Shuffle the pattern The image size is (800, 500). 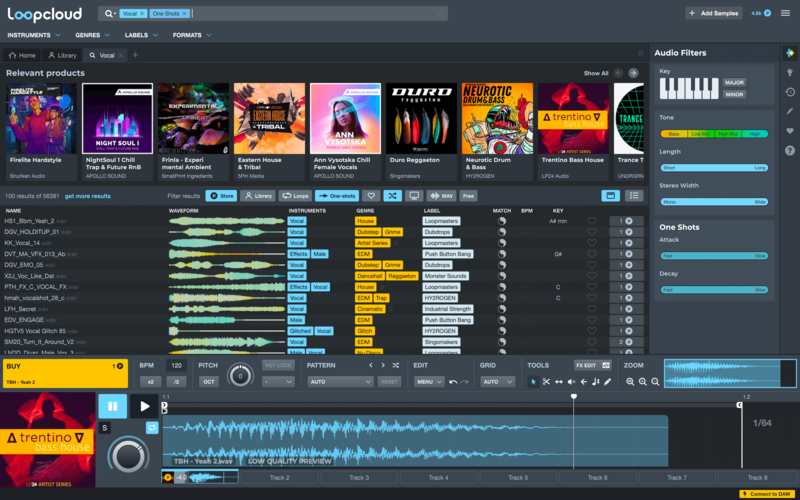pos(396,365)
